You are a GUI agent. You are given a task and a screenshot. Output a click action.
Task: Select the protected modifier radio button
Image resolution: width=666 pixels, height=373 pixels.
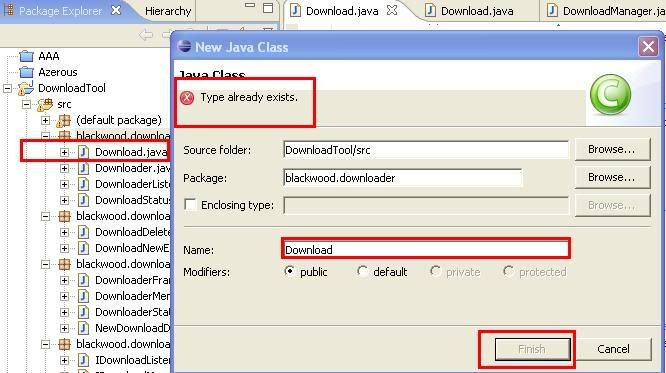point(508,271)
